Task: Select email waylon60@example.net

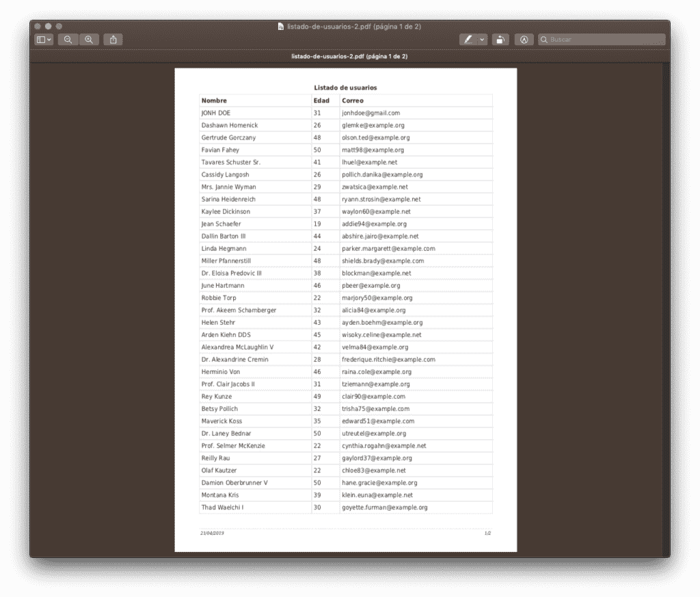Action: (377, 212)
